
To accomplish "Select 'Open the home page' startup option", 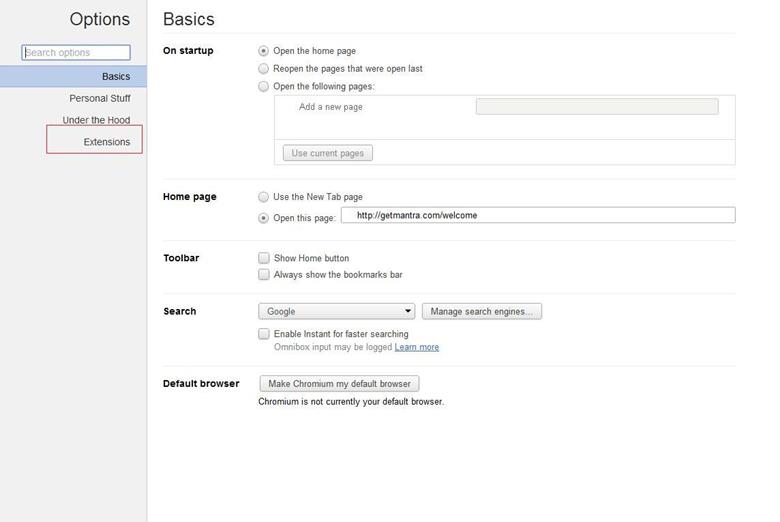I will tap(264, 51).
